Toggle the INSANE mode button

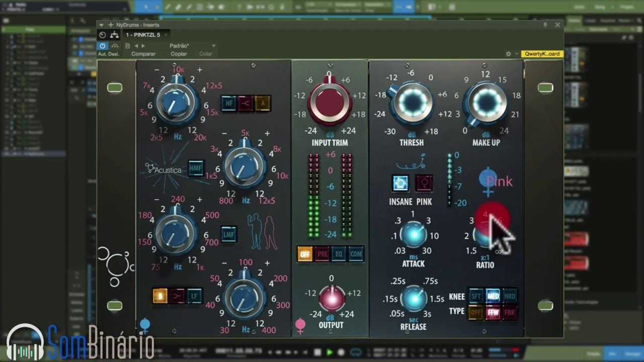tap(400, 184)
